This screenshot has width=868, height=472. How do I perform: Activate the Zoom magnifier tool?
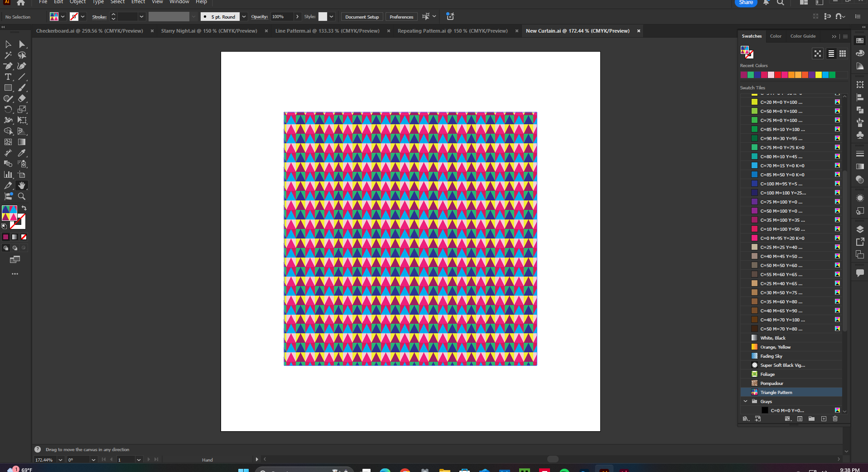(x=22, y=196)
